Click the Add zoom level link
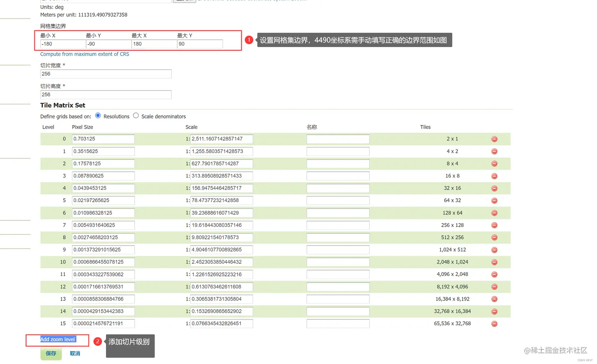 pyautogui.click(x=58, y=340)
